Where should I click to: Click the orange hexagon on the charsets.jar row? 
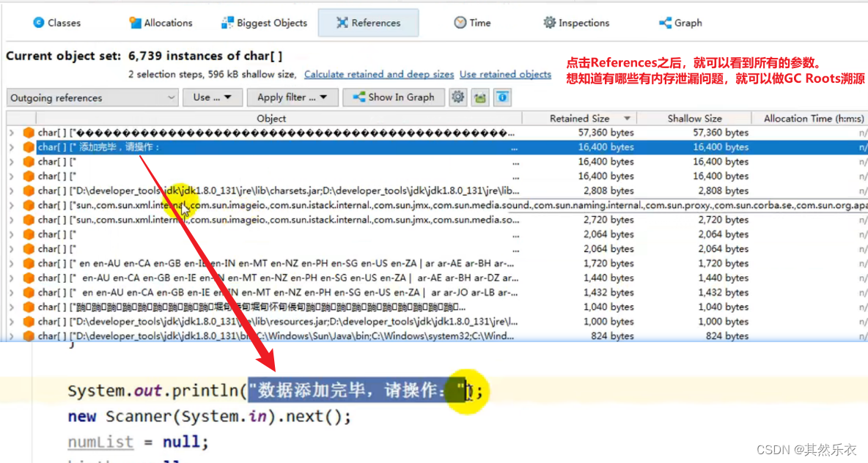pyautogui.click(x=27, y=190)
